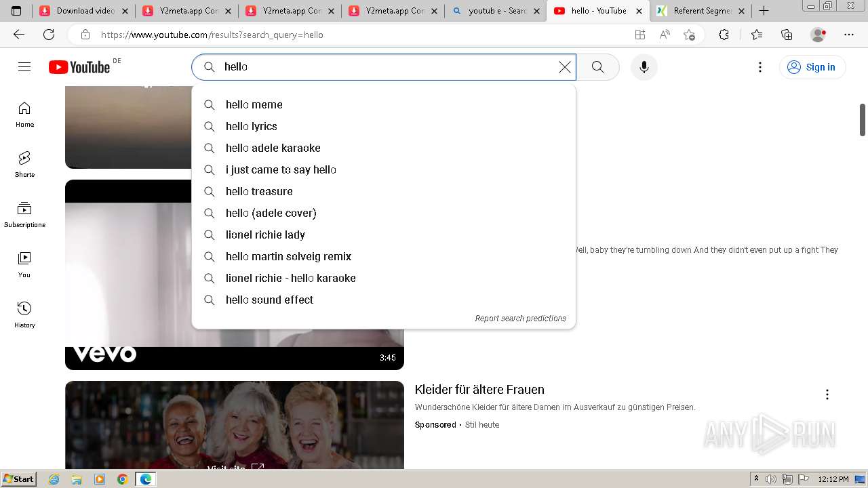Select suggestion 'hello adele karaoke'
The height and width of the screenshot is (488, 868).
click(384, 148)
